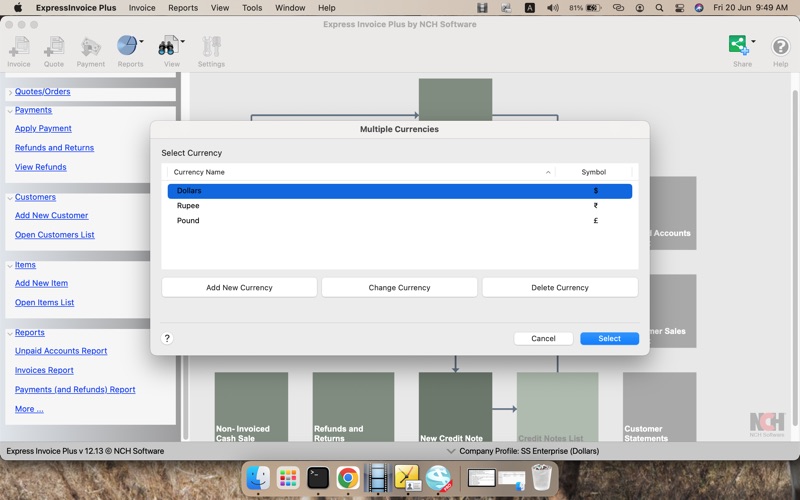Viewport: 800px width, 500px height.
Task: Open Terminal from the Dock
Action: pyautogui.click(x=318, y=478)
